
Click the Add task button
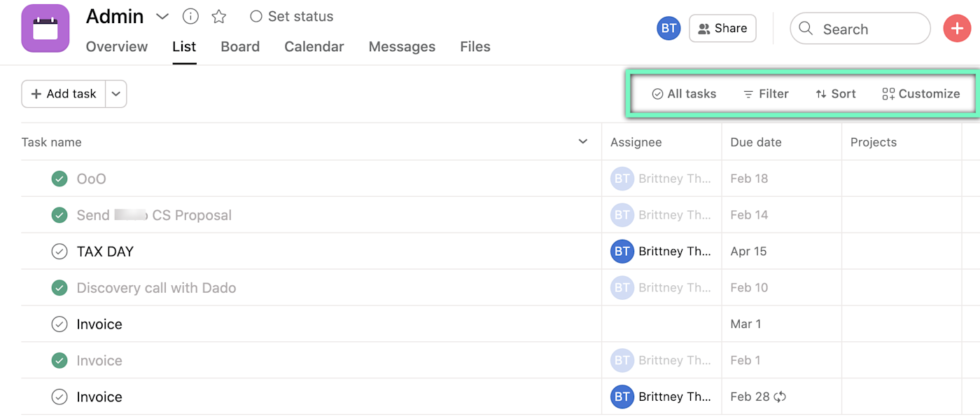tap(64, 94)
